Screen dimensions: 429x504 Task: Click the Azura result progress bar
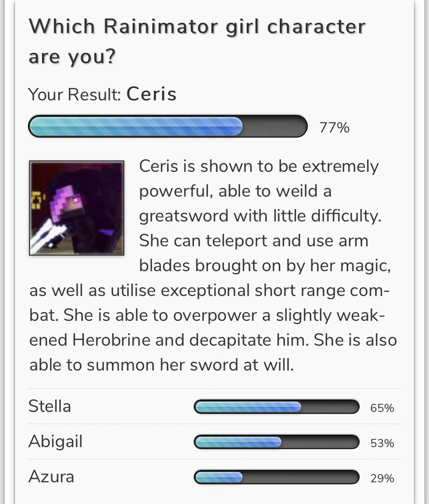[277, 477]
